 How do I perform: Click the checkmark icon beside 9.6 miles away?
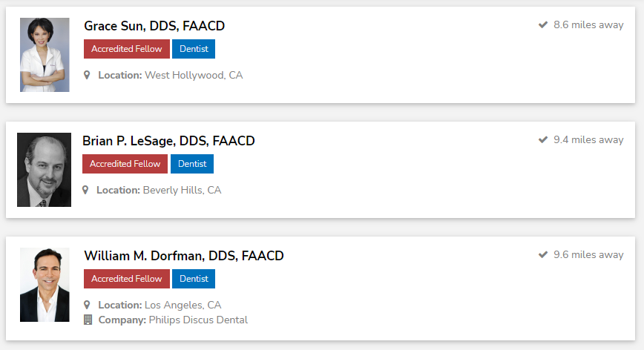click(543, 254)
